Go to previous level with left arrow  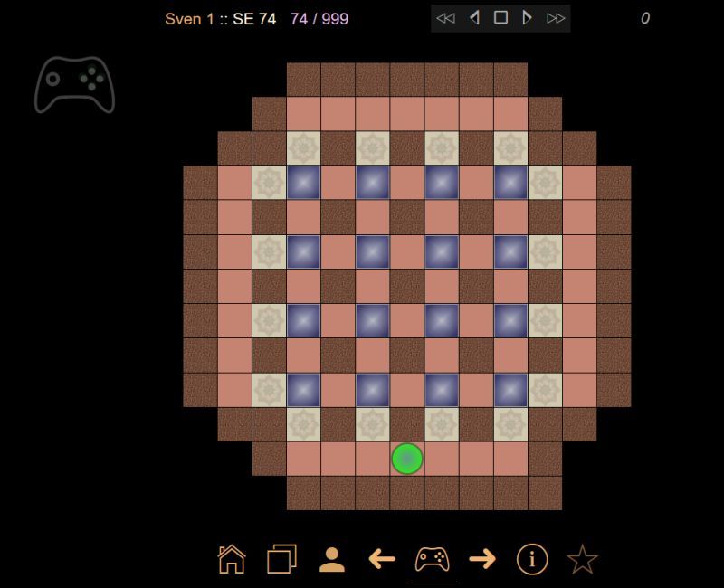point(382,559)
